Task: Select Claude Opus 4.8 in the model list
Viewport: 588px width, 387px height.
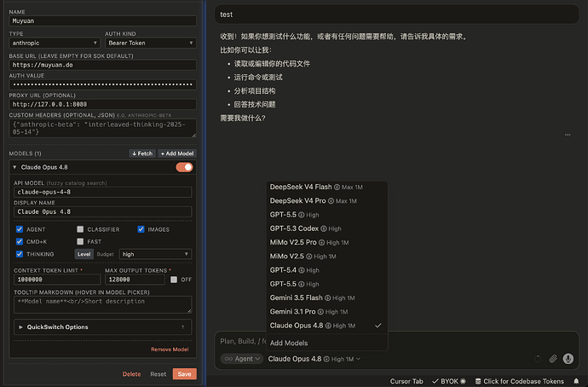Action: tap(326, 326)
